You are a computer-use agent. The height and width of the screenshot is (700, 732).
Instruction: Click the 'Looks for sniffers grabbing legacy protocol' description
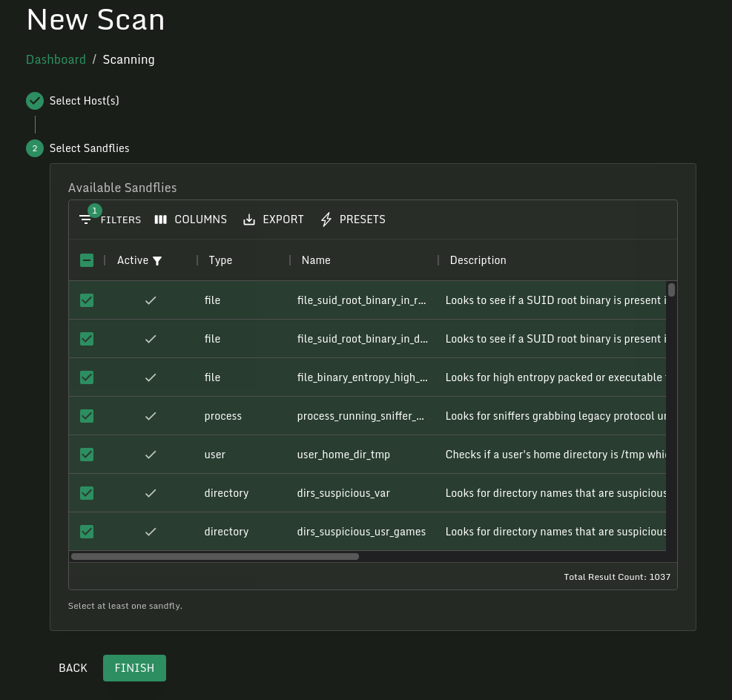tap(555, 416)
